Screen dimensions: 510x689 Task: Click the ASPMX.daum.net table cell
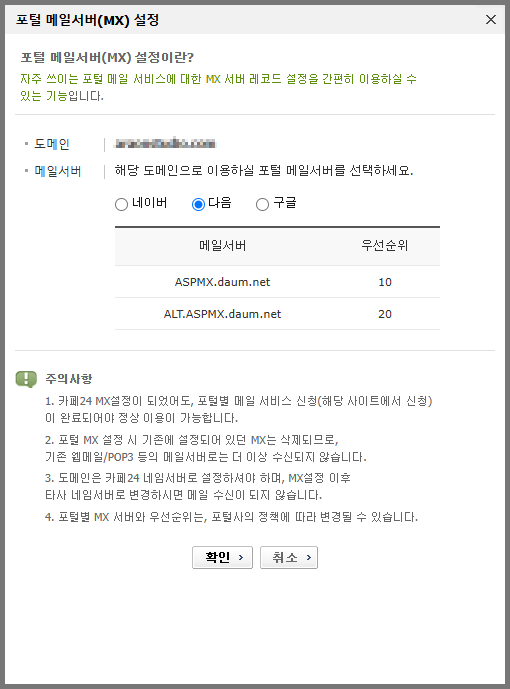(222, 282)
